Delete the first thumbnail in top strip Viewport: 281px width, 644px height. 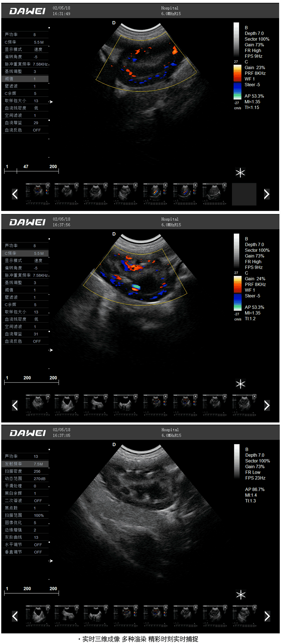48,185
